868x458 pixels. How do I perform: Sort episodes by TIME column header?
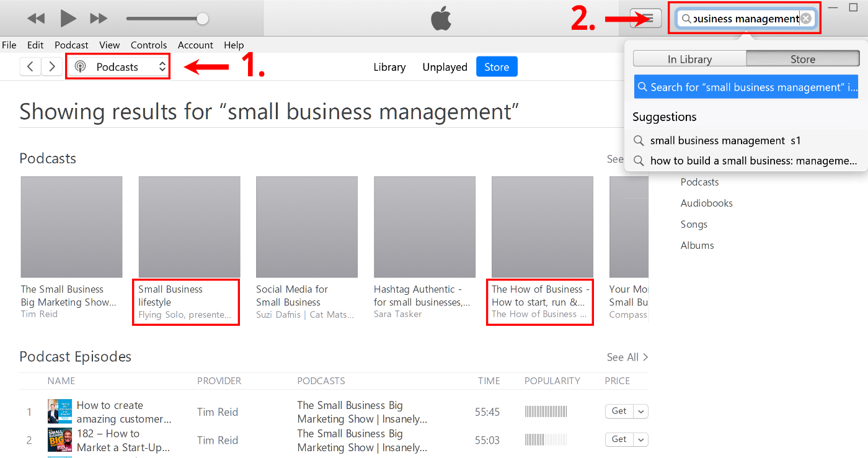[489, 380]
